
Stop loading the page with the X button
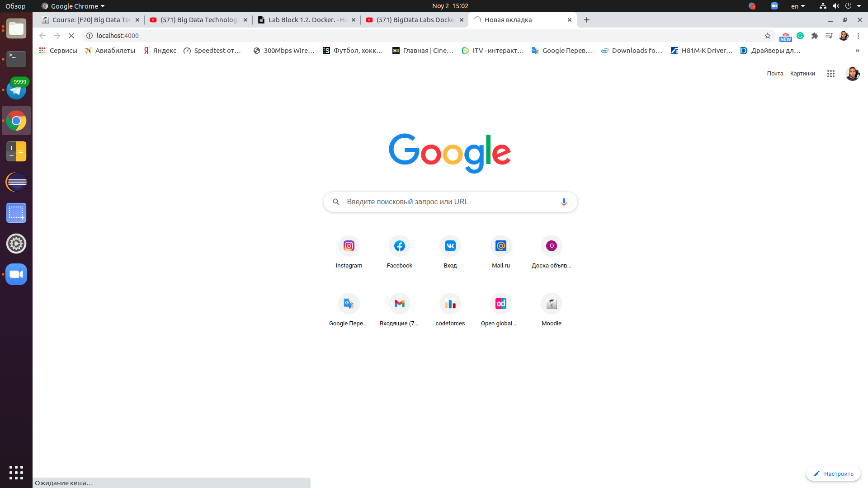tap(71, 36)
